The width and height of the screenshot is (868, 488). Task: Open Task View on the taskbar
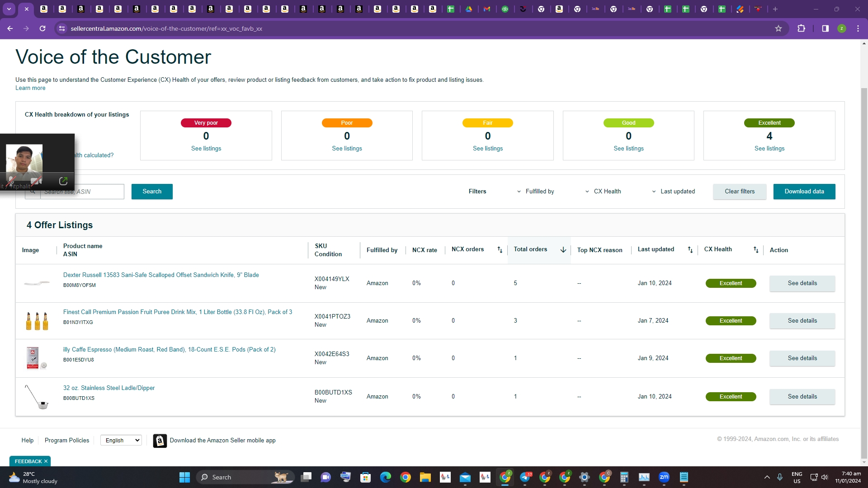306,477
